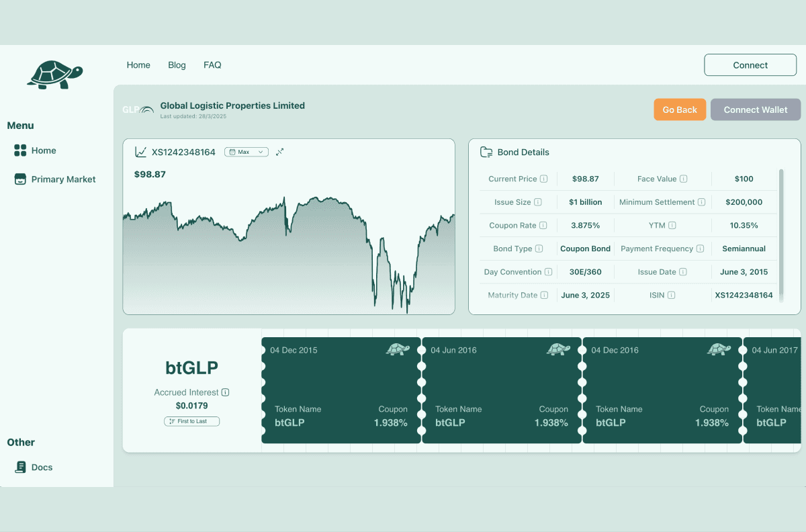Show info tooltip for Current Price
Image resolution: width=806 pixels, height=532 pixels.
[x=544, y=179]
